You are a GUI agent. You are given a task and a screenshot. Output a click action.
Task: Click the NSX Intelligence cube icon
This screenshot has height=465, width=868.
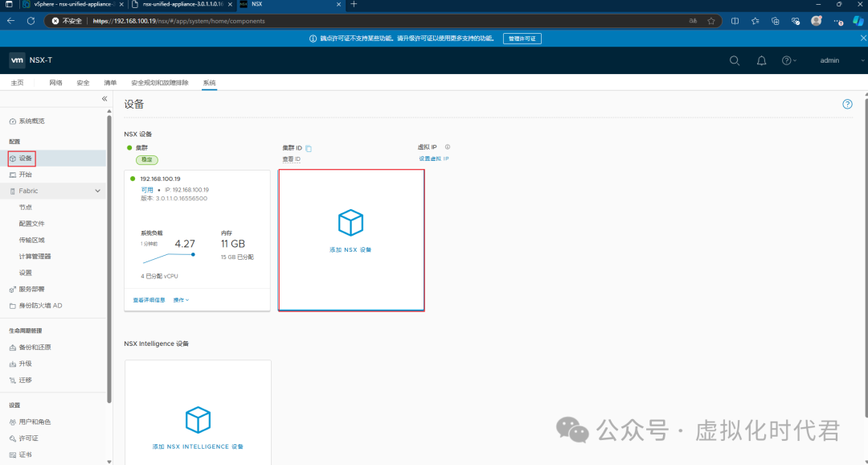(x=199, y=420)
